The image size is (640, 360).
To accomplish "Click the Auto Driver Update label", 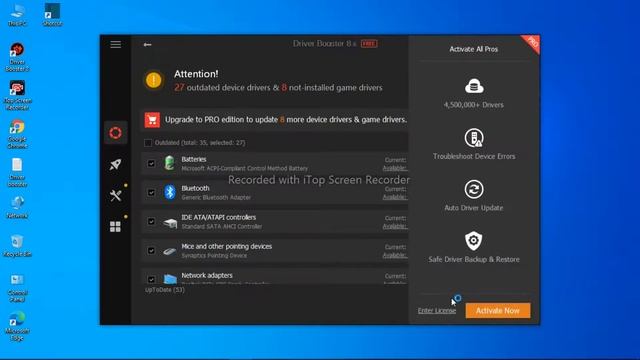I will 473,208.
